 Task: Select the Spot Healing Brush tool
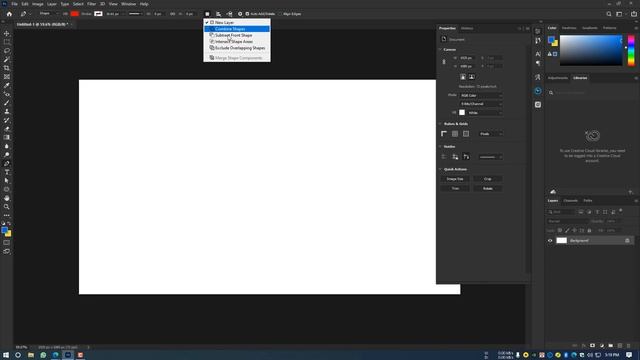point(7,94)
